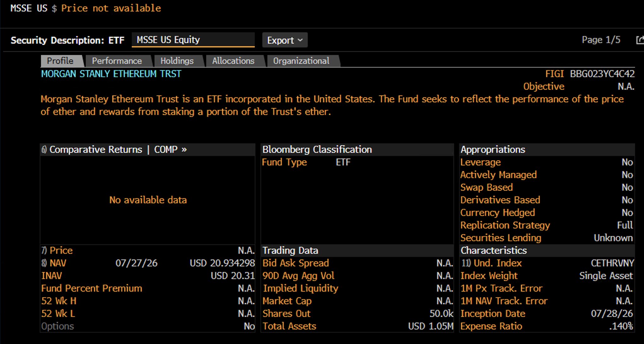Click the Implied Liquidity label
Screen dimensions: 644x344
click(x=301, y=288)
